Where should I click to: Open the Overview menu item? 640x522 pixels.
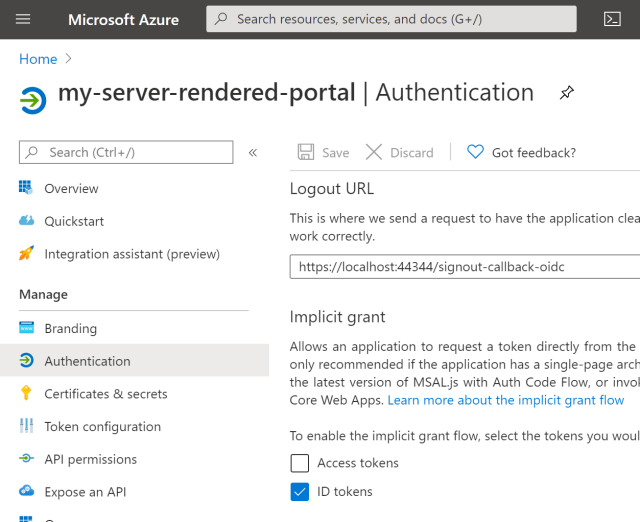(x=71, y=188)
